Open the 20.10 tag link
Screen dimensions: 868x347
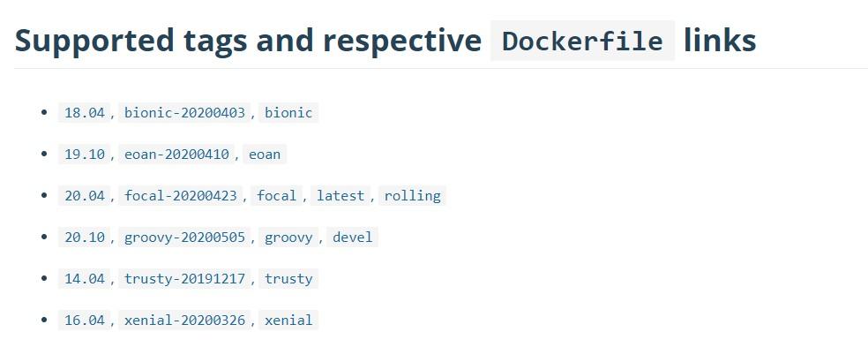pos(84,238)
